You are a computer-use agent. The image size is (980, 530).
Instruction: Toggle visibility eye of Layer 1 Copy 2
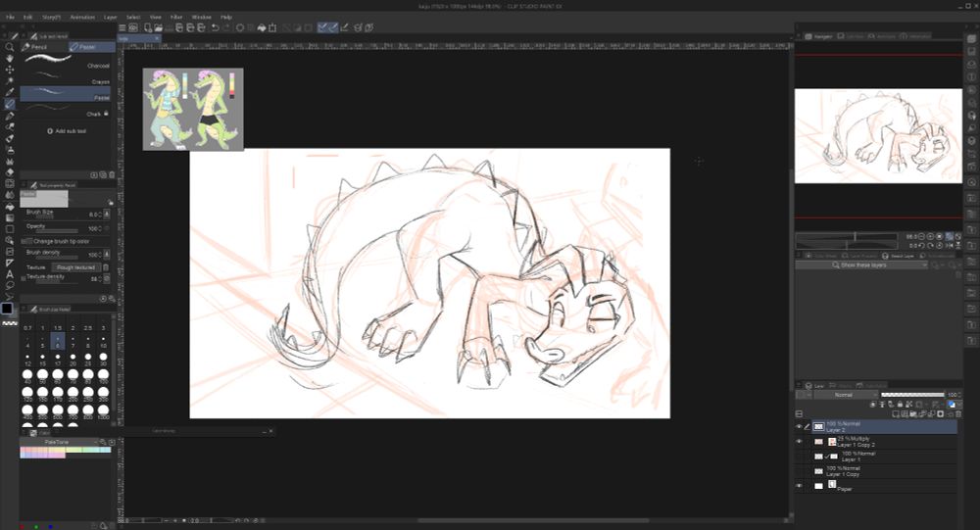tap(799, 441)
